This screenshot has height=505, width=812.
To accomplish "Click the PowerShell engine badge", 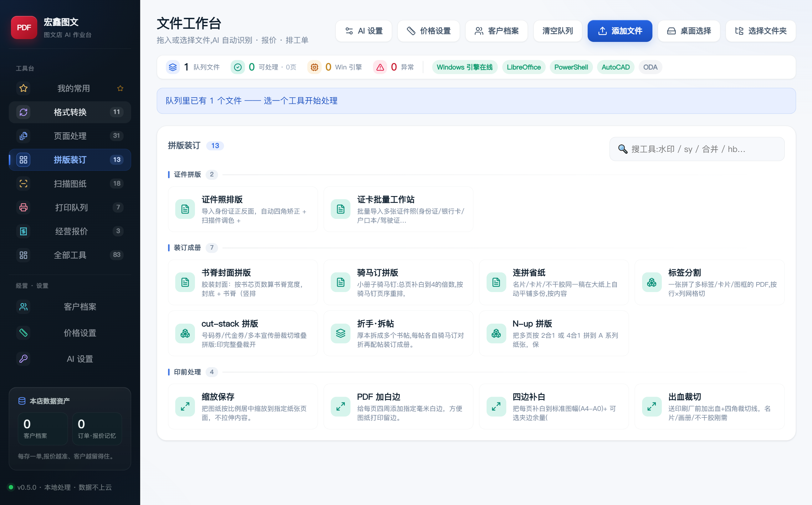I will pyautogui.click(x=571, y=67).
